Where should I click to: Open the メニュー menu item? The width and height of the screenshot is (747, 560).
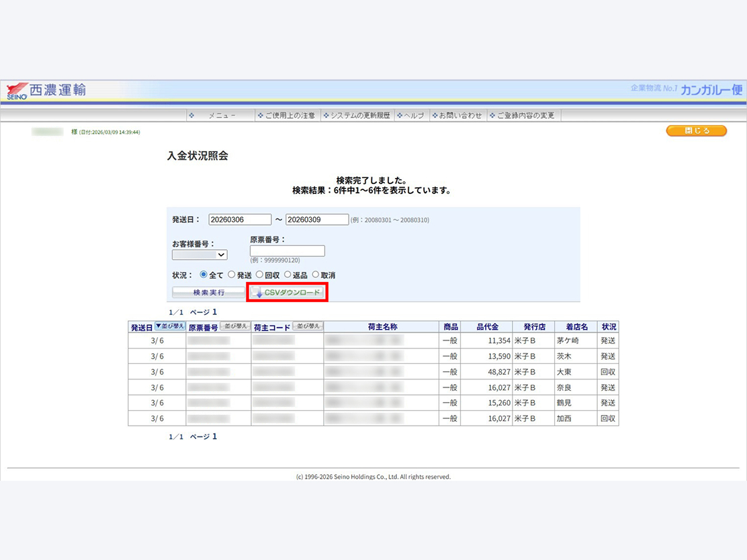(x=221, y=115)
